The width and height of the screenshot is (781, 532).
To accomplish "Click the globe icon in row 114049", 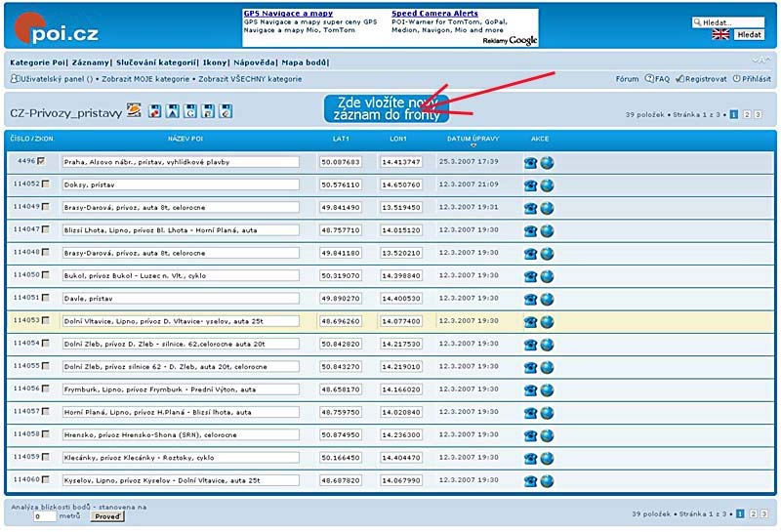I will pos(547,208).
